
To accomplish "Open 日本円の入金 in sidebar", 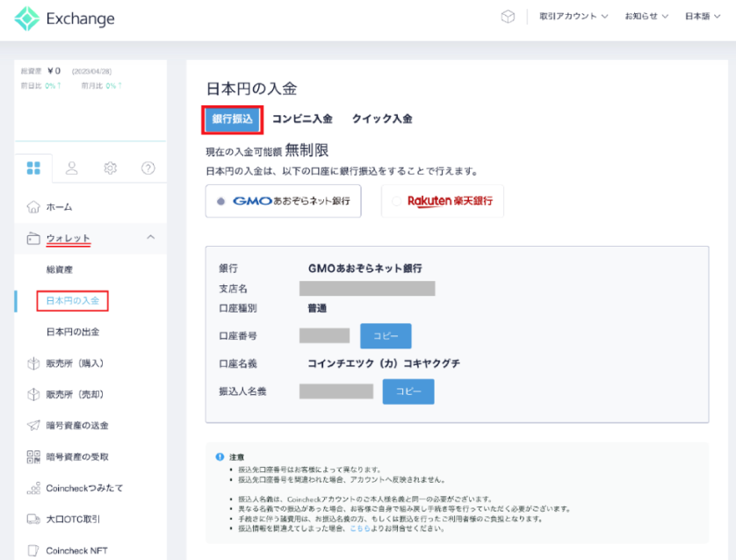I will [x=73, y=301].
